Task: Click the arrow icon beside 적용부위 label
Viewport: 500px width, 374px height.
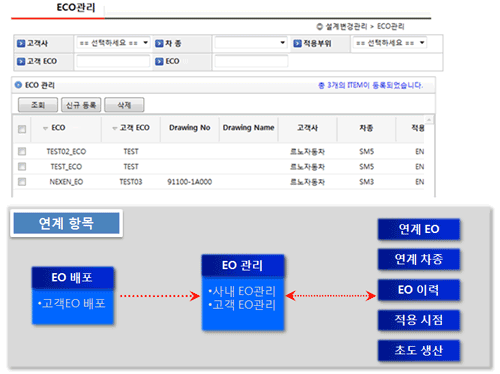Action: pyautogui.click(x=297, y=43)
